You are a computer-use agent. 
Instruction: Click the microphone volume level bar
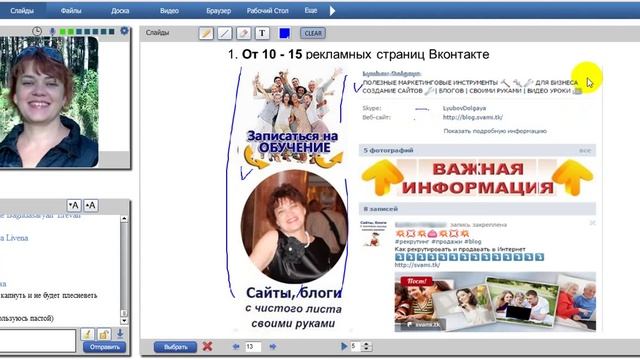pos(88,31)
